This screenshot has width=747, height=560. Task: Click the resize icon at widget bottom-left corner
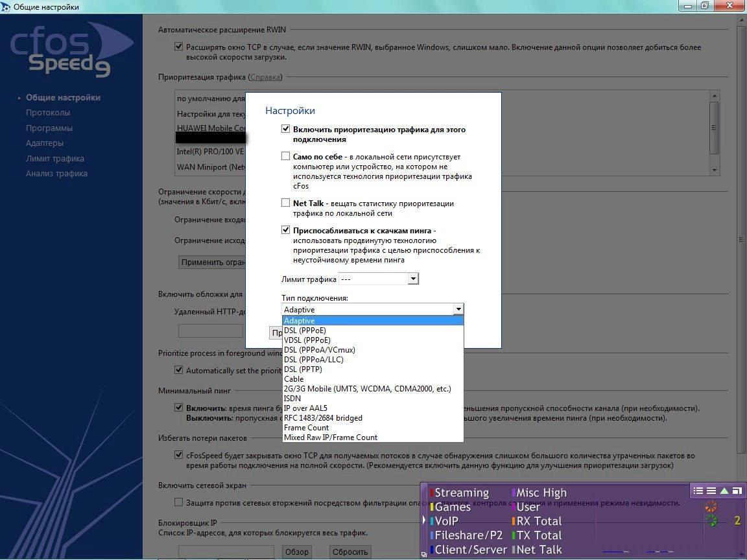click(x=423, y=554)
